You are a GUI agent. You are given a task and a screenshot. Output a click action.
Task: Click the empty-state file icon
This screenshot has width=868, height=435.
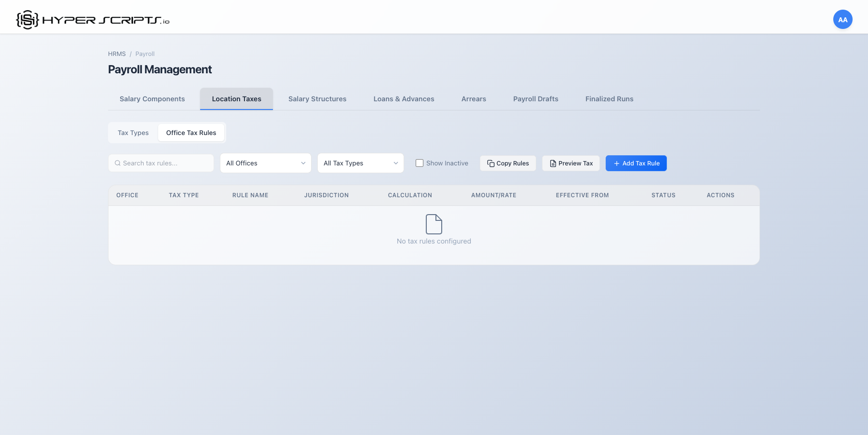(434, 224)
